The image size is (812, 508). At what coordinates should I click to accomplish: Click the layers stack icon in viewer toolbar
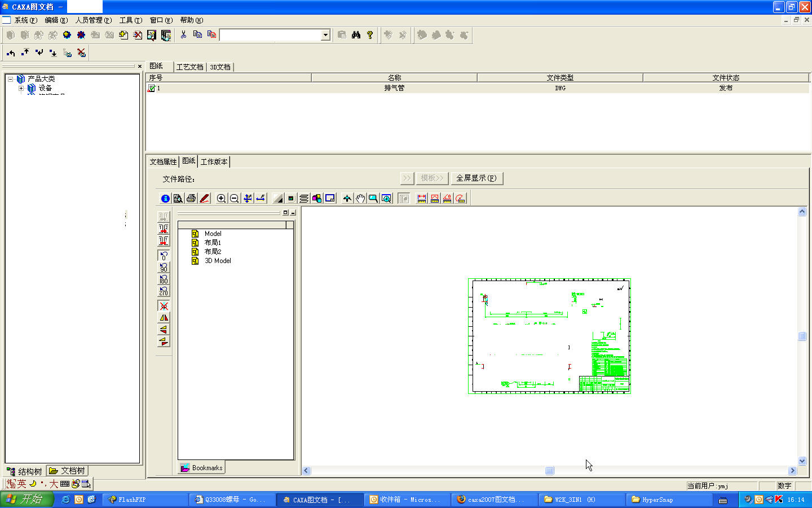[x=304, y=199]
